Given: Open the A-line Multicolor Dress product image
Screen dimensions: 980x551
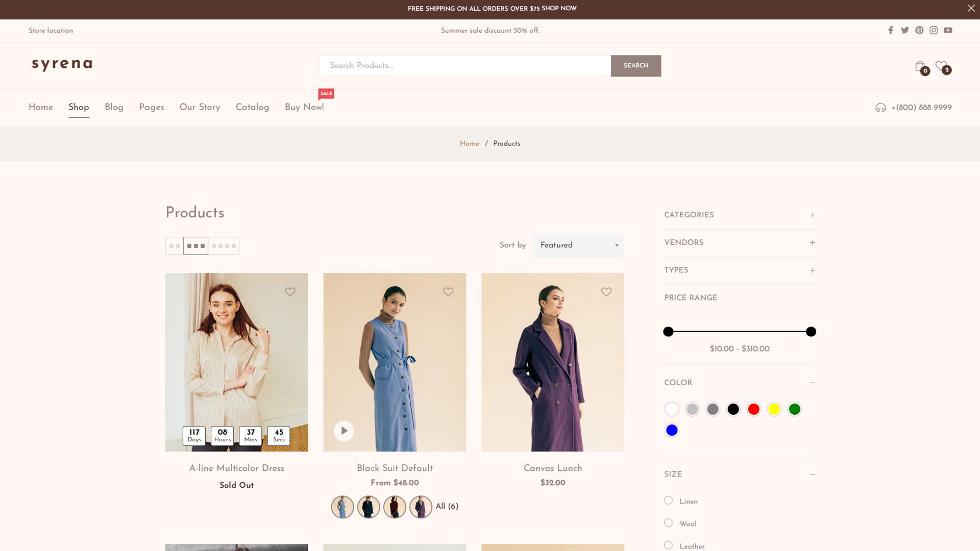Looking at the screenshot, I should pos(236,362).
